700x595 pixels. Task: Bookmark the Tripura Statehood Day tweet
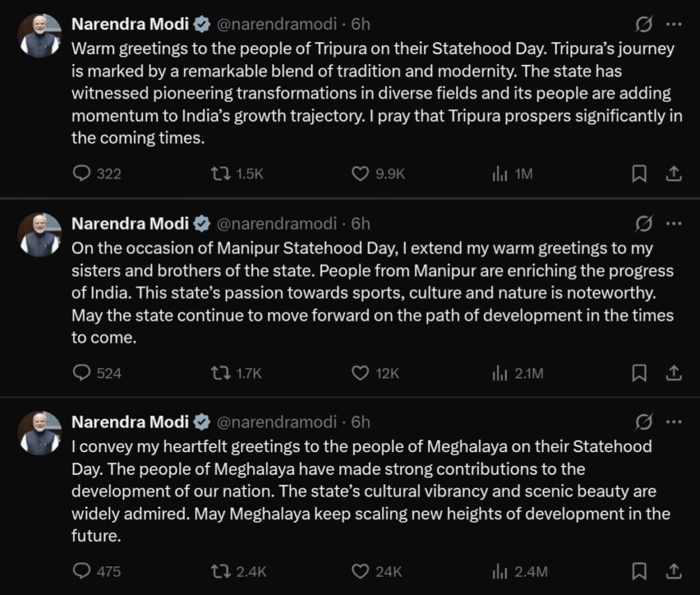pos(638,174)
